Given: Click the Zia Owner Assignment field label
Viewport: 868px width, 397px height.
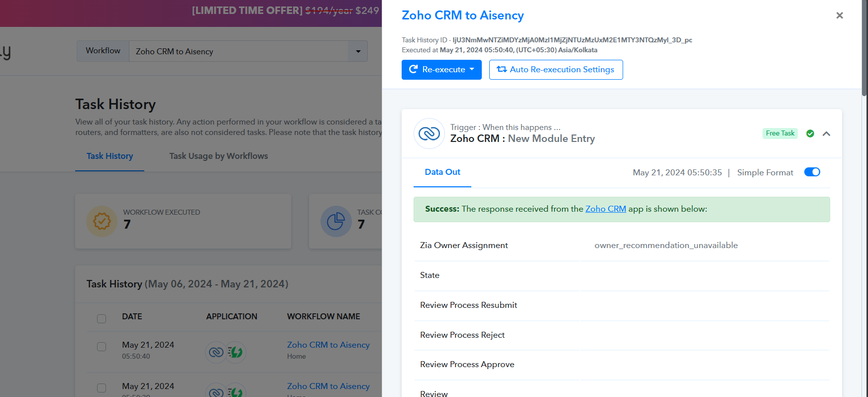Looking at the screenshot, I should (464, 246).
